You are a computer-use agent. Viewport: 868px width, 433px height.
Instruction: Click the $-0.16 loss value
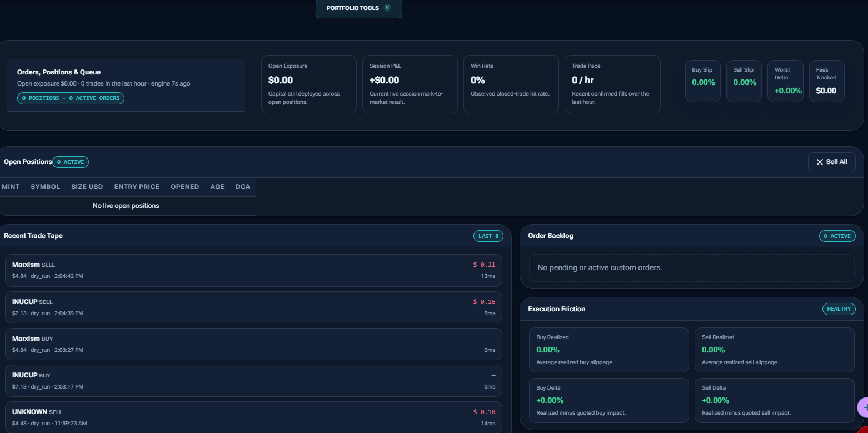pos(484,302)
